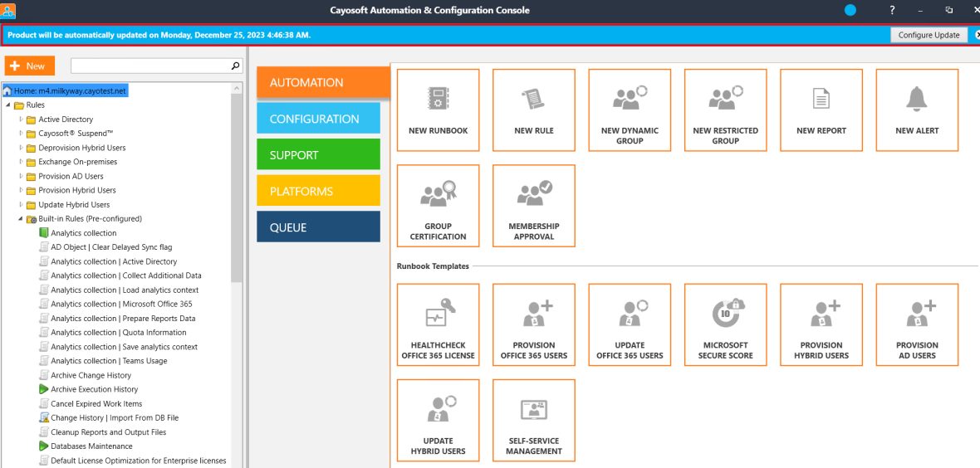Screen dimensions: 980x468
Task: Create a New Dynamic Group
Action: coord(630,110)
